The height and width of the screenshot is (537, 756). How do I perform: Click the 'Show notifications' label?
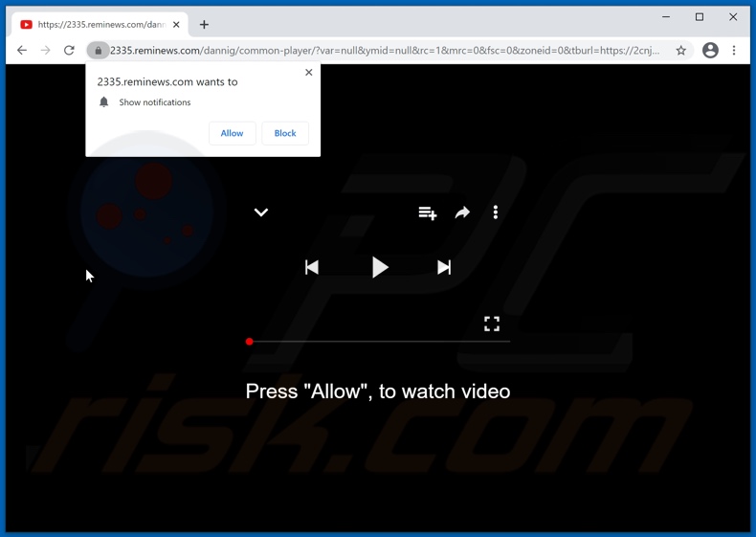[x=155, y=102]
